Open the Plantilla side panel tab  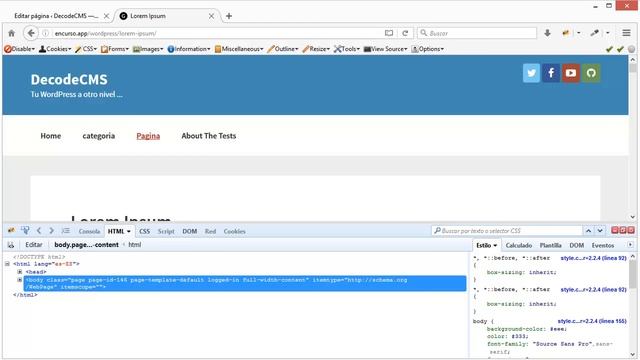(551, 245)
